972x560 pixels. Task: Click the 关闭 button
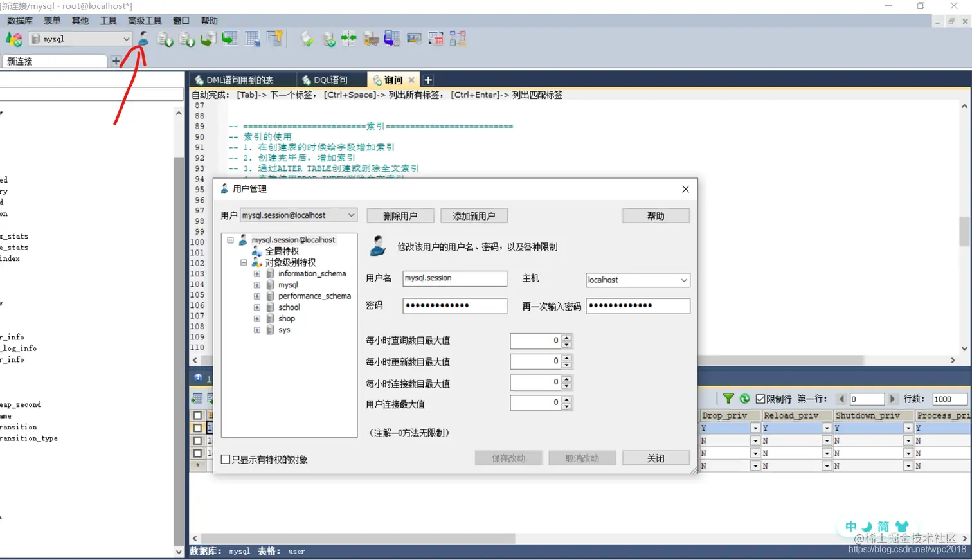pos(656,458)
